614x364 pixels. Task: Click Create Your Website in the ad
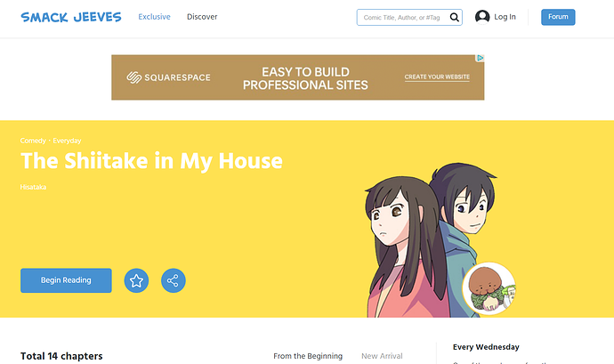(x=437, y=77)
